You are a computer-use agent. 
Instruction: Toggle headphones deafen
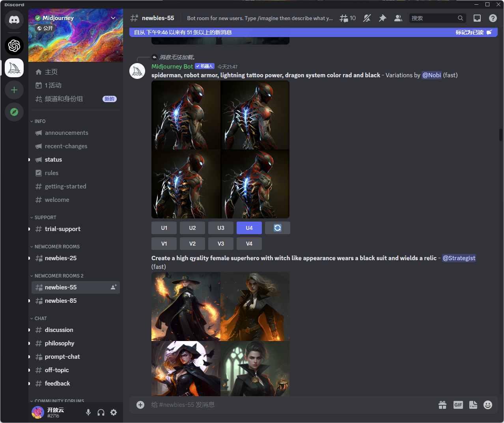101,412
